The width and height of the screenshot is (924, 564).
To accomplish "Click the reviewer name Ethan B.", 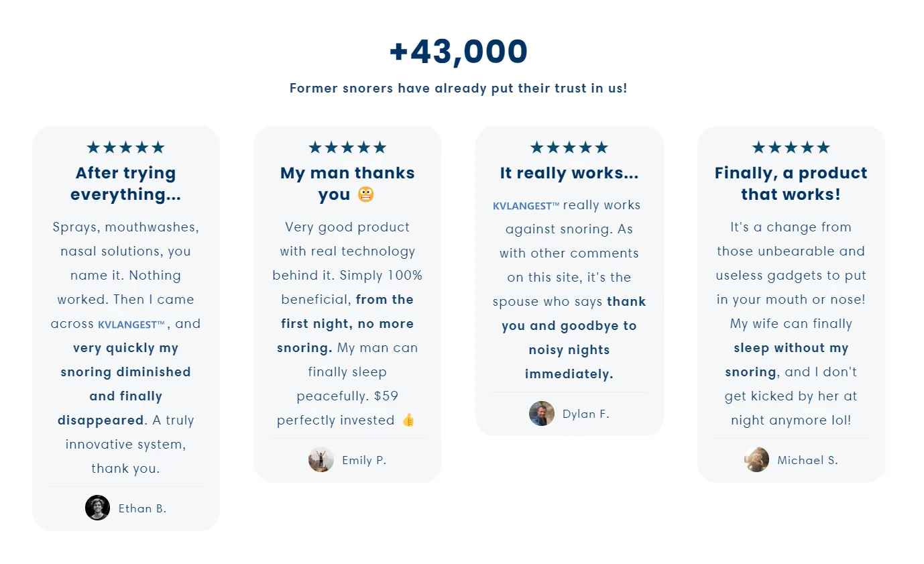I will [x=142, y=508].
